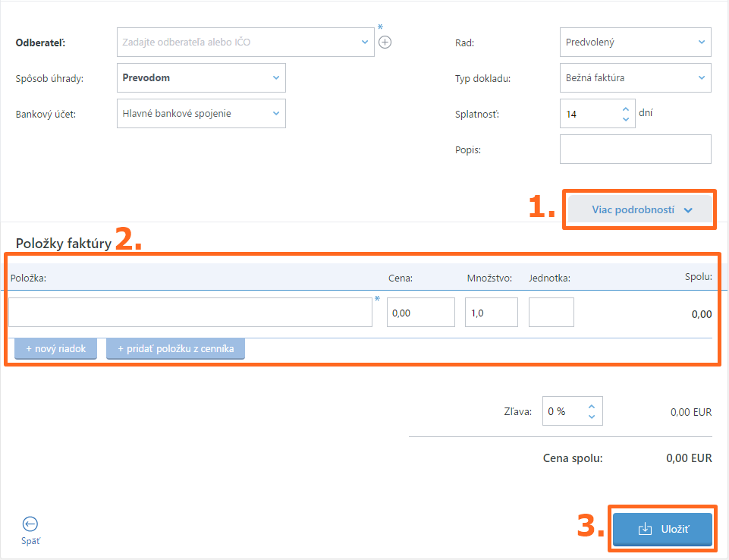This screenshot has height=560, width=729.
Task: Click the Množstvo quantity field
Action: click(491, 313)
